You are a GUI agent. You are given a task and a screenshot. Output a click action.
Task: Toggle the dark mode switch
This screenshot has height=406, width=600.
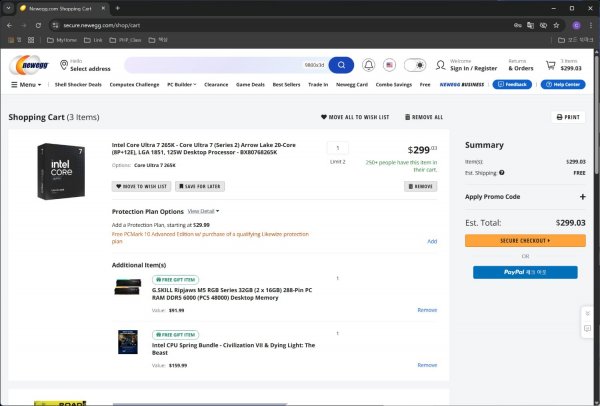coord(415,65)
